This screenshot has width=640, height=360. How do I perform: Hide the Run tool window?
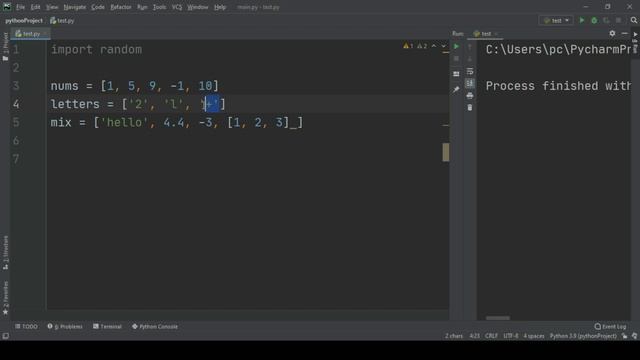pos(624,33)
